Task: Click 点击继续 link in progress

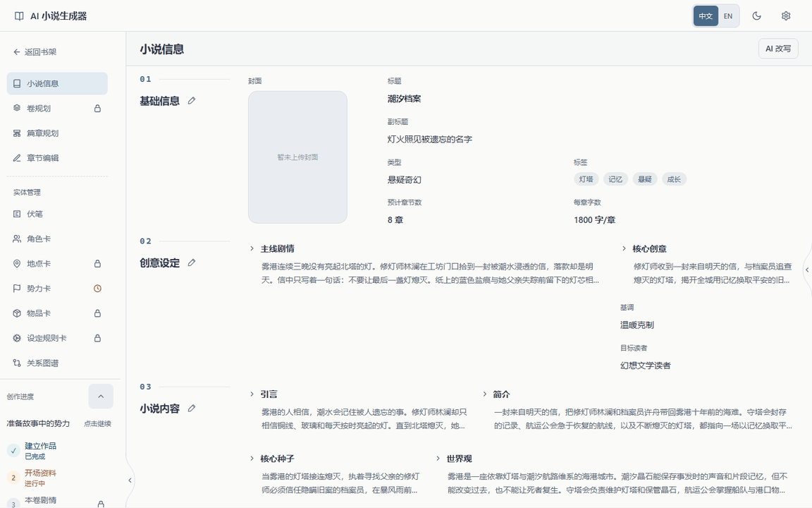Action: tap(97, 424)
